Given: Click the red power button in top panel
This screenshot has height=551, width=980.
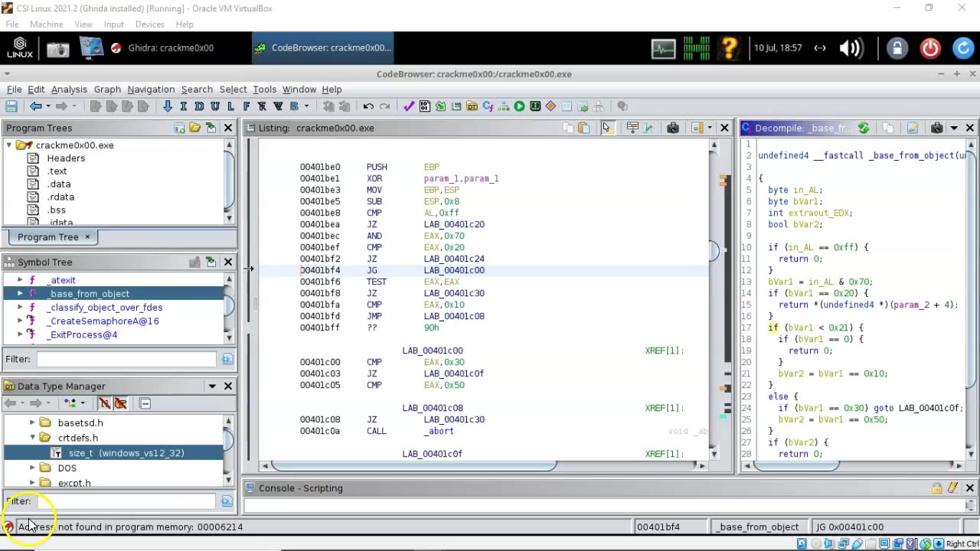Looking at the screenshot, I should point(930,48).
